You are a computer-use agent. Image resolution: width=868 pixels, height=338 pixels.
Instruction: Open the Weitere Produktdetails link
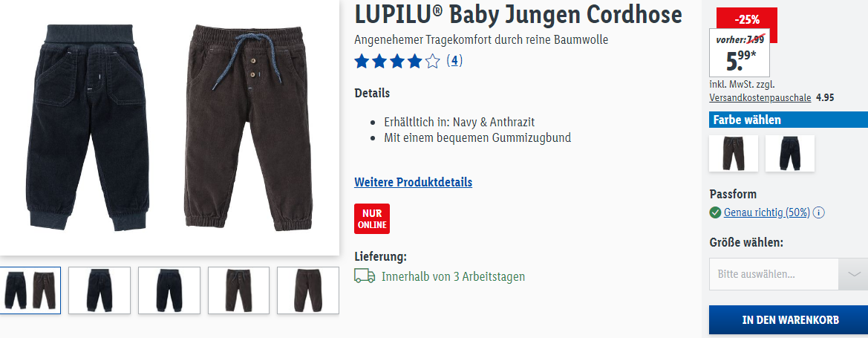(x=413, y=182)
